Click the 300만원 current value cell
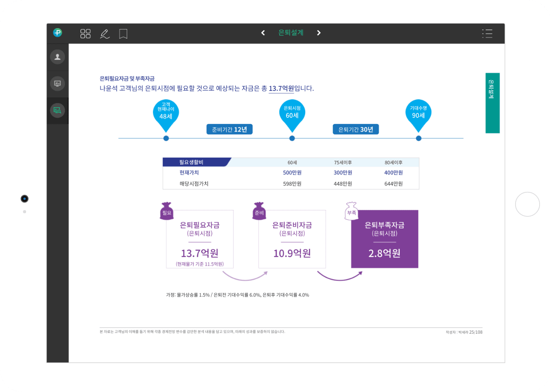The width and height of the screenshot is (551, 392). click(343, 173)
